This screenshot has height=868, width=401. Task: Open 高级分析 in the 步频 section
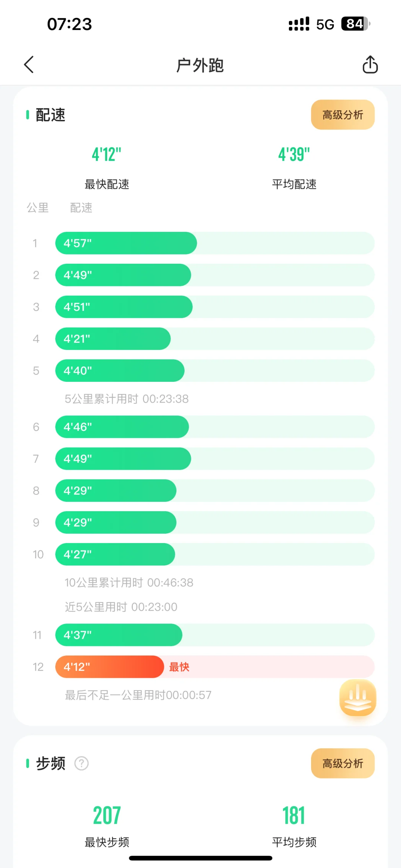point(343,763)
